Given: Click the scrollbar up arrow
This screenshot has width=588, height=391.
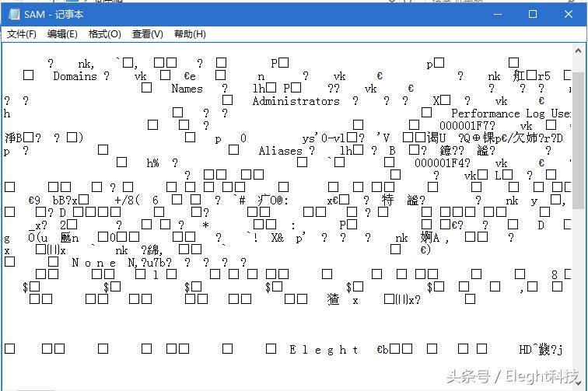Looking at the screenshot, I should click(578, 51).
